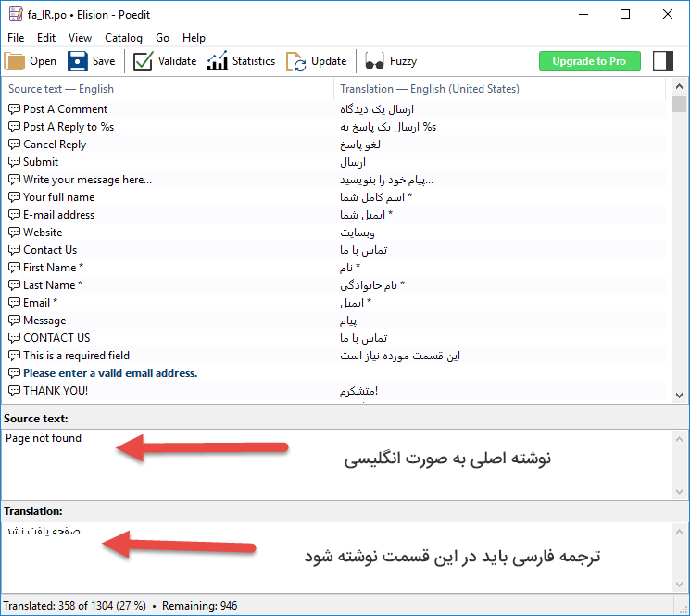The width and height of the screenshot is (690, 616).
Task: Select untranslated 'Please enter a valid email address.' row
Action: pos(334,373)
